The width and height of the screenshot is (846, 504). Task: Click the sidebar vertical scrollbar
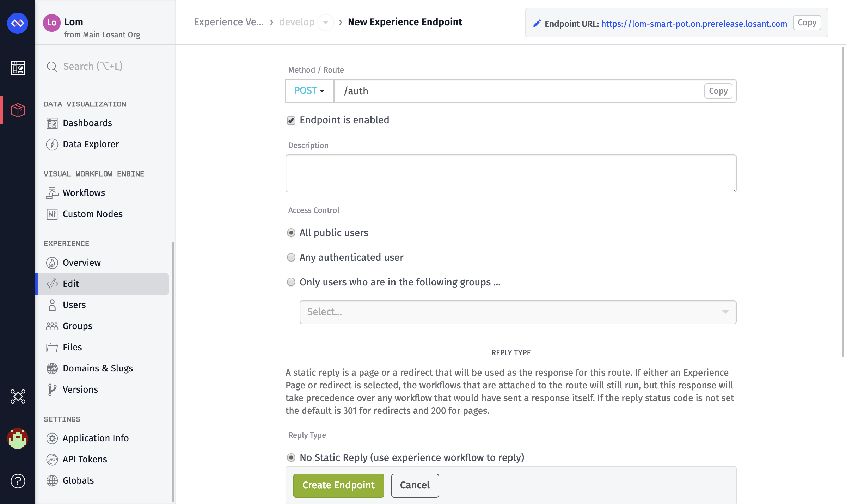[x=173, y=372]
